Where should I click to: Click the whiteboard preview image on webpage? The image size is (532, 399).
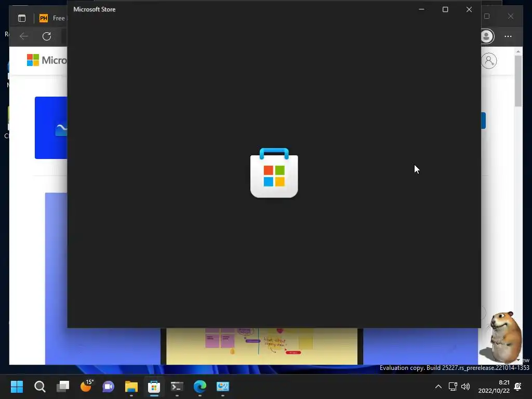[x=262, y=346]
